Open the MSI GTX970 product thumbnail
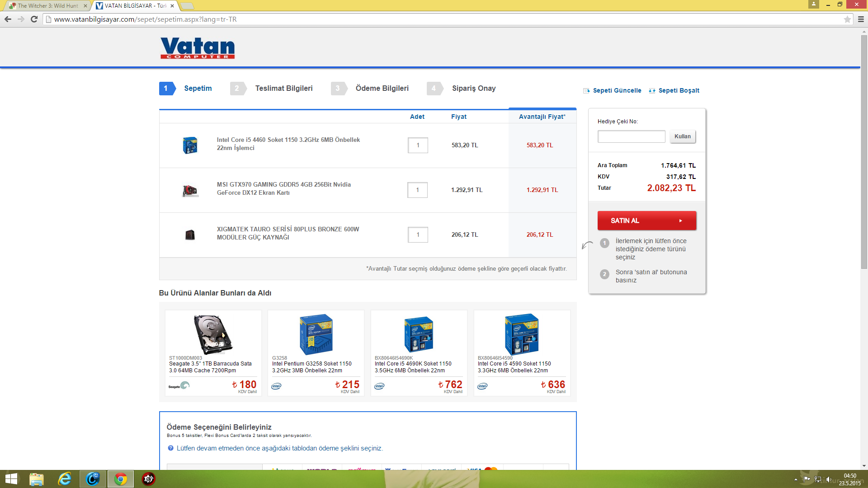The height and width of the screenshot is (488, 868). [x=190, y=190]
